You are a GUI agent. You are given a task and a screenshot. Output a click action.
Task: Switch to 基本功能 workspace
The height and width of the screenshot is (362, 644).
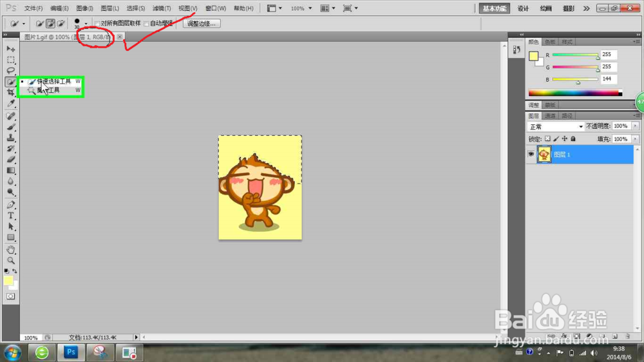pyautogui.click(x=494, y=8)
